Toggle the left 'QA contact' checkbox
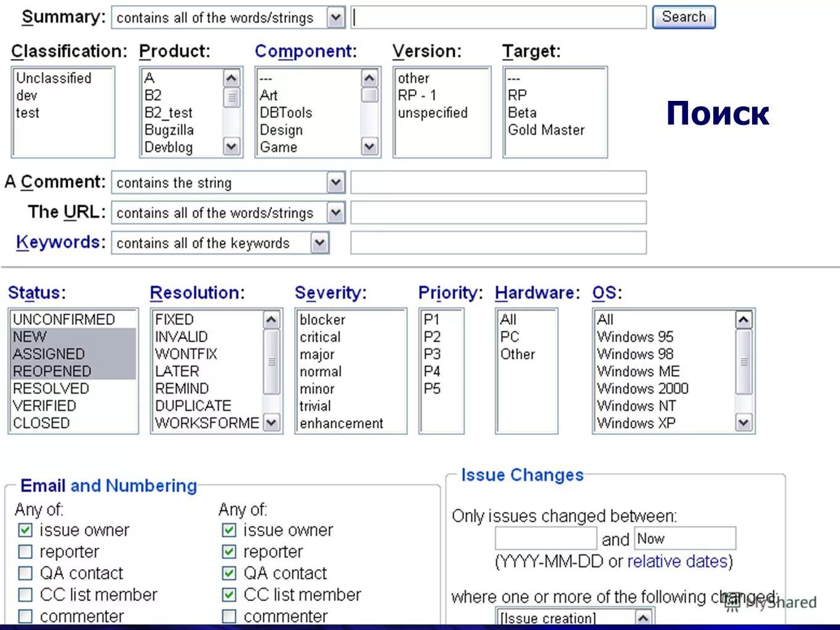The height and width of the screenshot is (630, 840). point(25,573)
